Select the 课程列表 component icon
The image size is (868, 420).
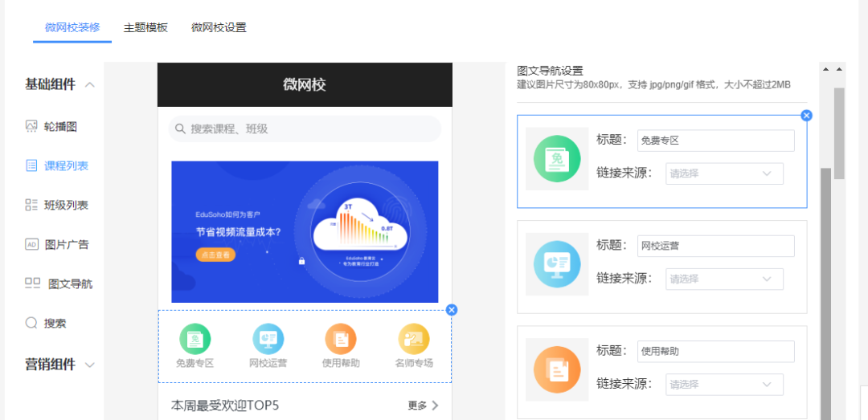(x=31, y=165)
